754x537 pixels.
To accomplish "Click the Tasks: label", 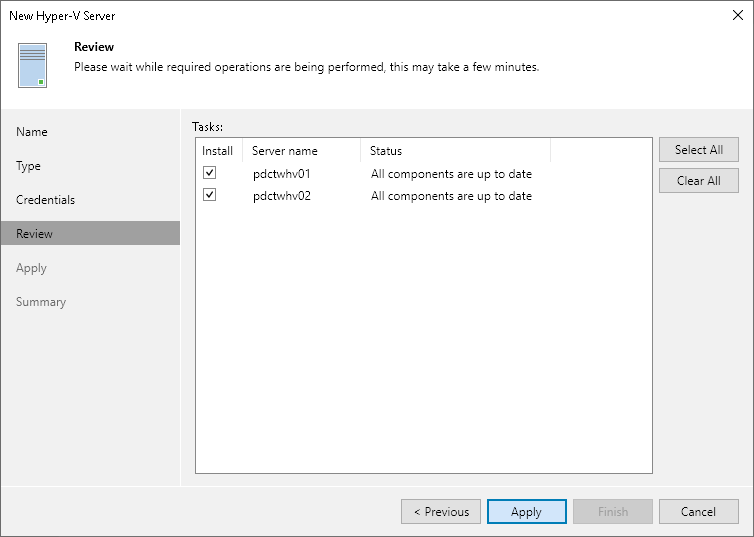I will coord(207,126).
